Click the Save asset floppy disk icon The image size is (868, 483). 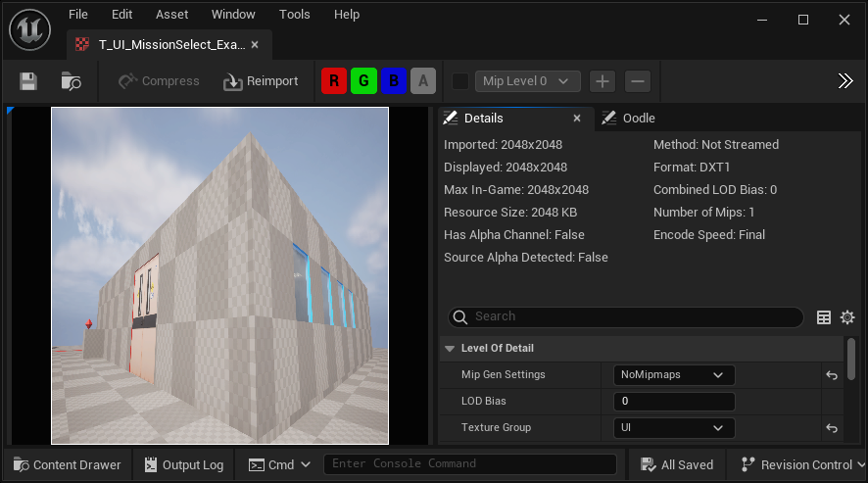(28, 81)
